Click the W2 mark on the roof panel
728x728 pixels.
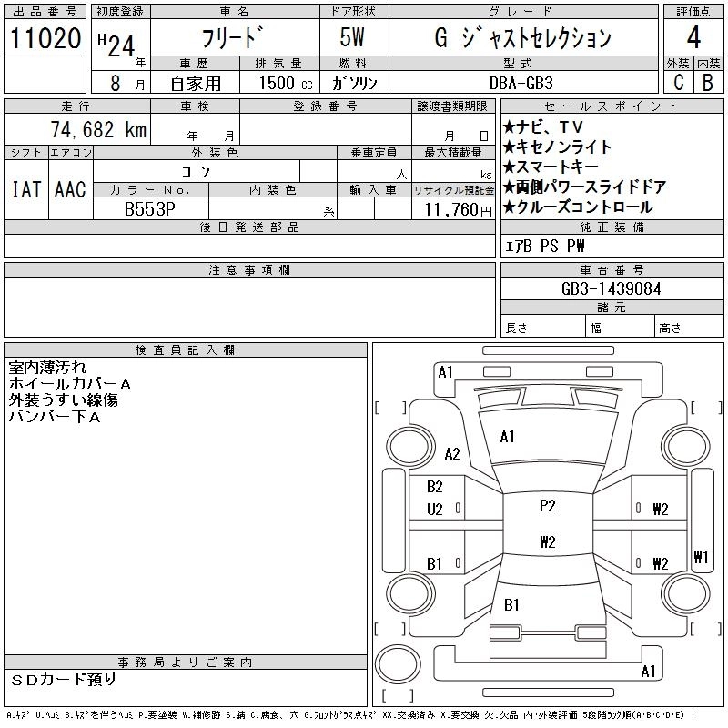[548, 541]
